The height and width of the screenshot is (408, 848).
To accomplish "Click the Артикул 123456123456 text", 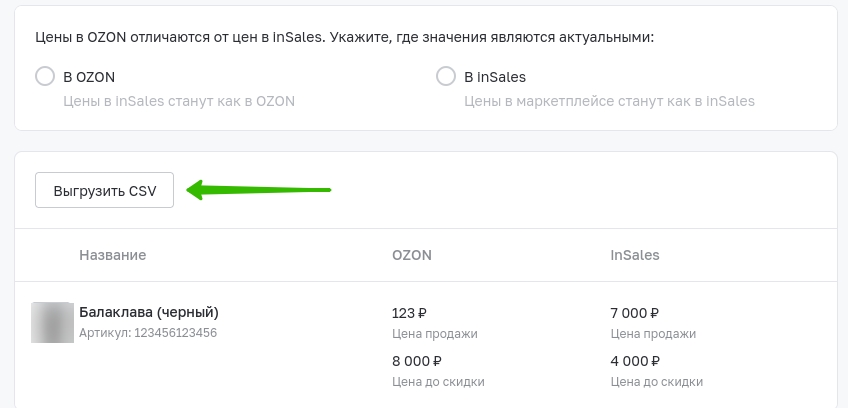I will point(148,333).
